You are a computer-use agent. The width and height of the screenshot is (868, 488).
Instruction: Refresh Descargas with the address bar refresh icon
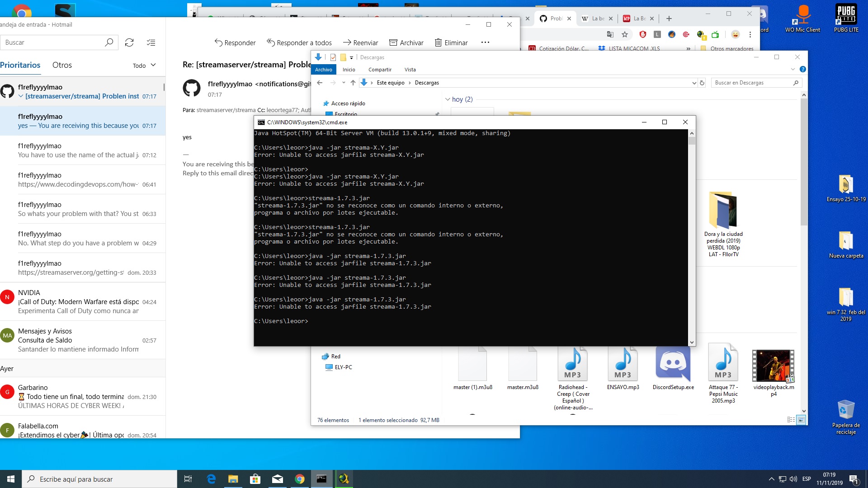[702, 83]
